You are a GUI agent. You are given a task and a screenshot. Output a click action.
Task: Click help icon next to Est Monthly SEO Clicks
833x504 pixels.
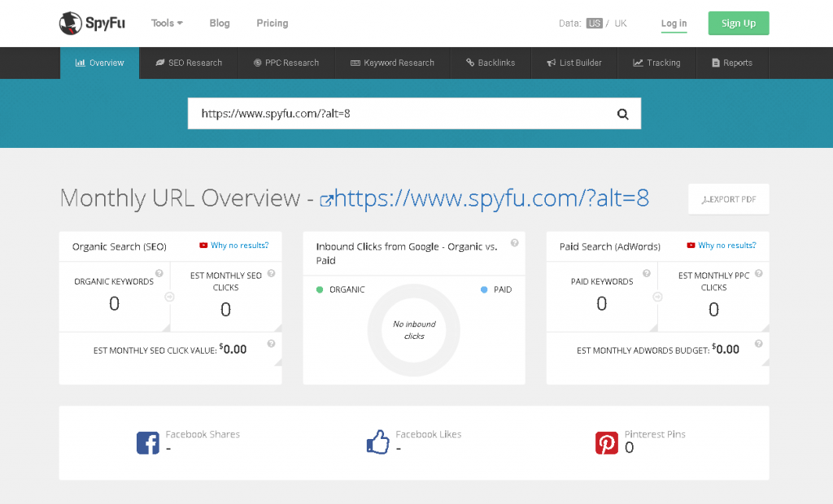[x=271, y=273]
